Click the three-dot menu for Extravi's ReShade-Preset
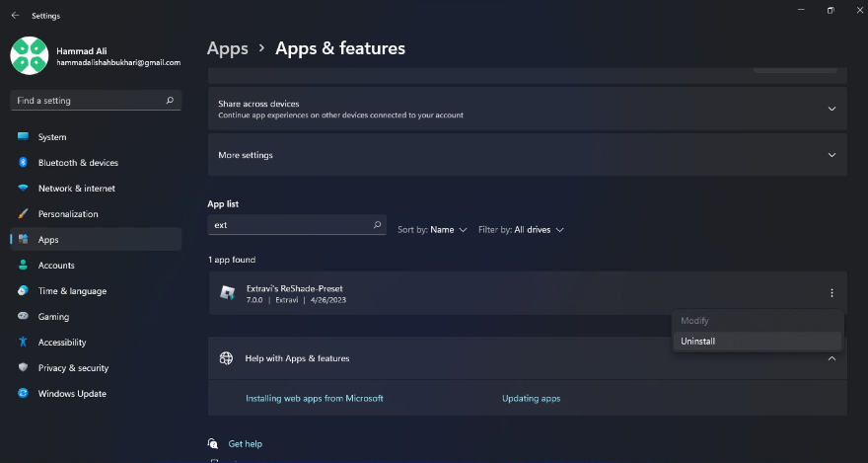This screenshot has width=868, height=463. click(x=832, y=293)
